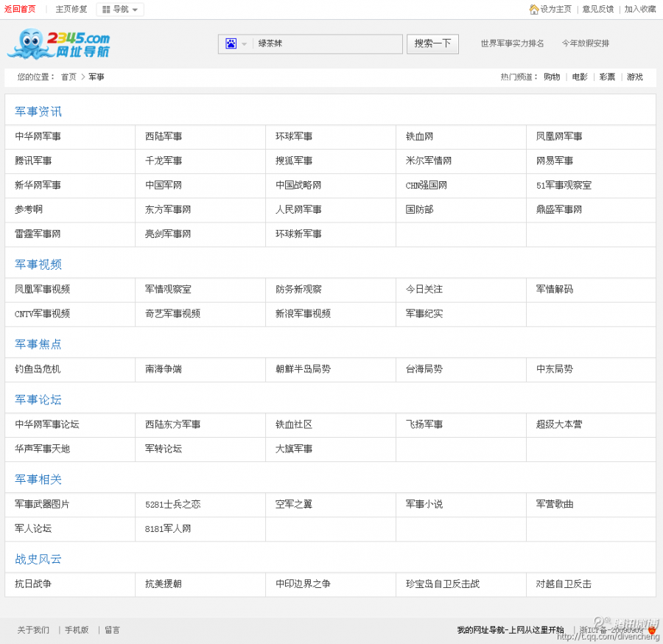Open the 铁血社区 link

click(294, 424)
